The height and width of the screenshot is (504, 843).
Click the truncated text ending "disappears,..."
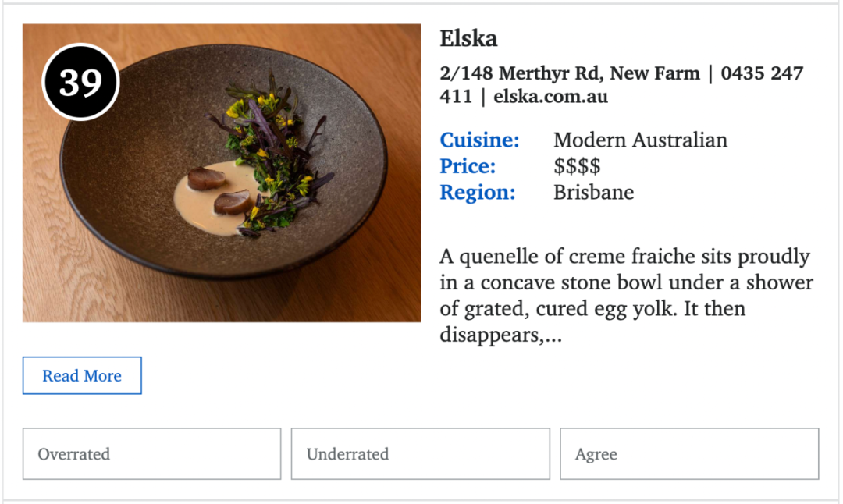coord(500,335)
